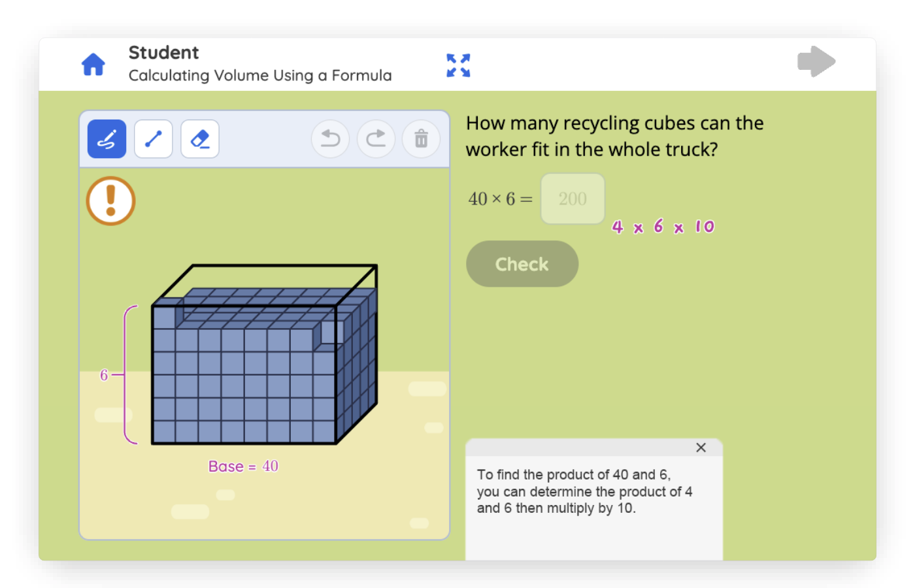Select the Eraser tool
Image resolution: width=915 pixels, height=588 pixels.
[x=199, y=139]
